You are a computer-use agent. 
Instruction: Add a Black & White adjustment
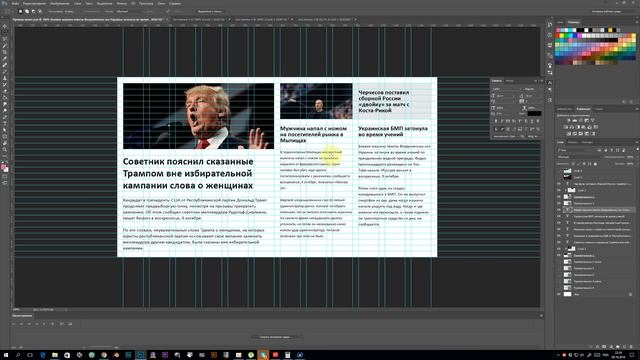(x=578, y=127)
